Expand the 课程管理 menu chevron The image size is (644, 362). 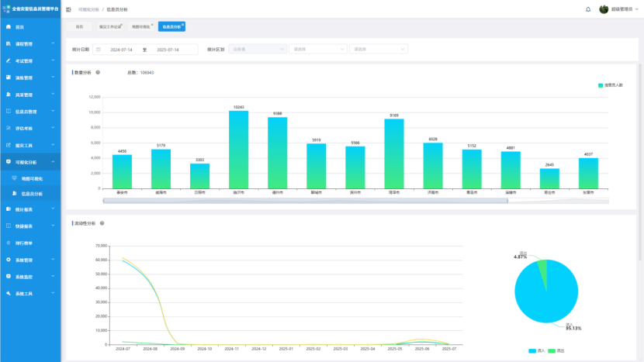click(53, 43)
